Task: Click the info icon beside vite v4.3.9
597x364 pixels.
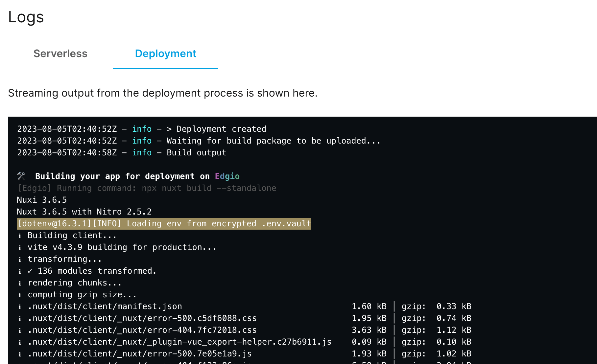Action: tap(20, 248)
